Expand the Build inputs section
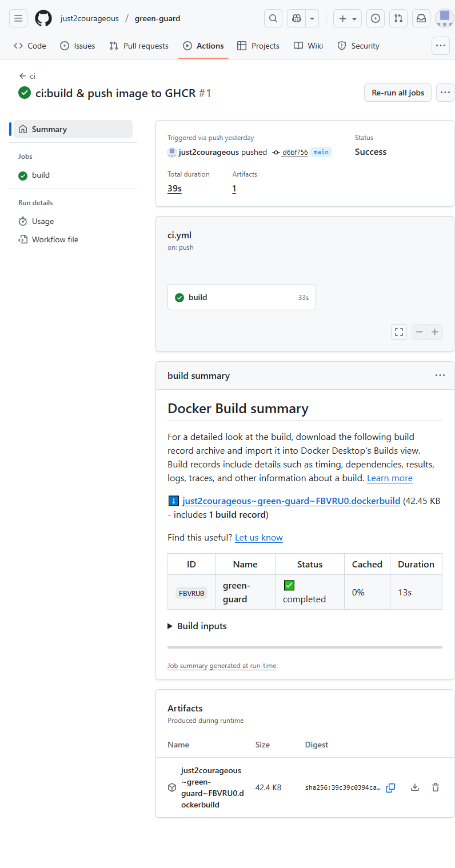This screenshot has width=455, height=868. click(197, 626)
